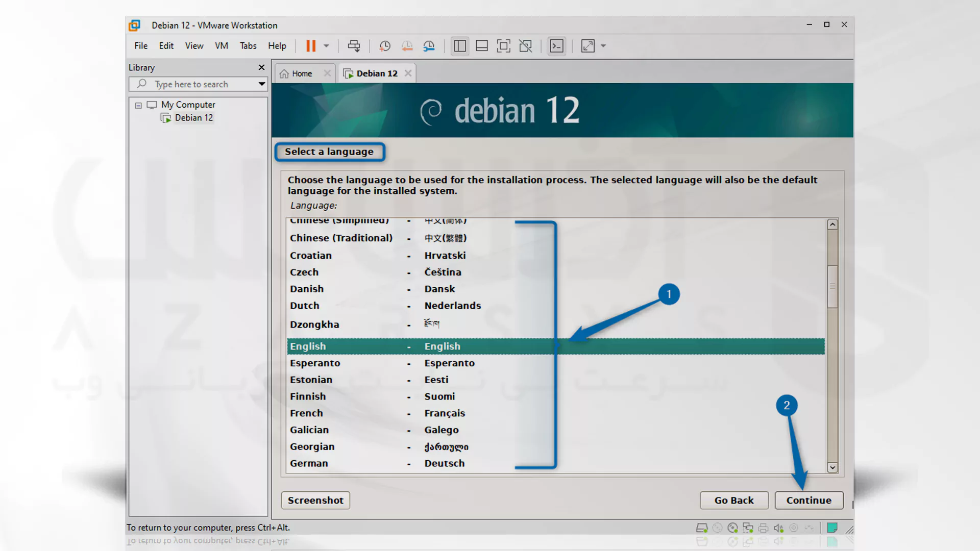Choose Croatian from the language list

click(555, 256)
